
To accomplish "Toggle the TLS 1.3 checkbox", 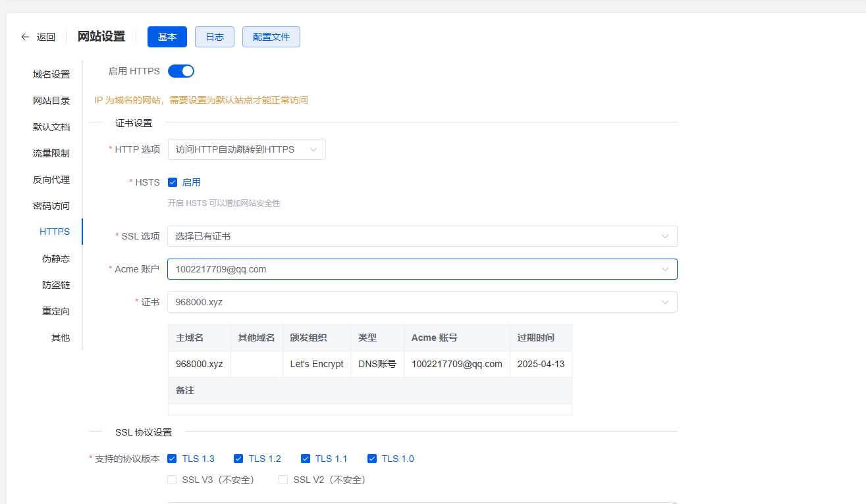I will pyautogui.click(x=173, y=459).
